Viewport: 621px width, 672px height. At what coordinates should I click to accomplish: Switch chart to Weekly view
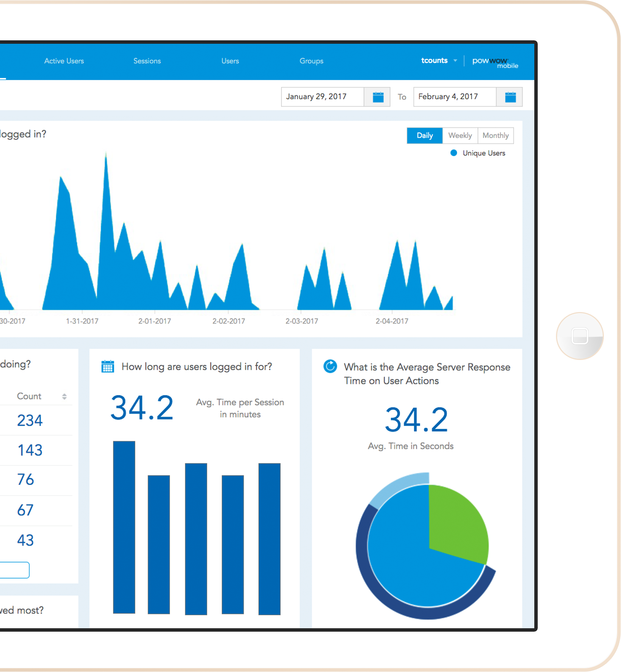[460, 135]
